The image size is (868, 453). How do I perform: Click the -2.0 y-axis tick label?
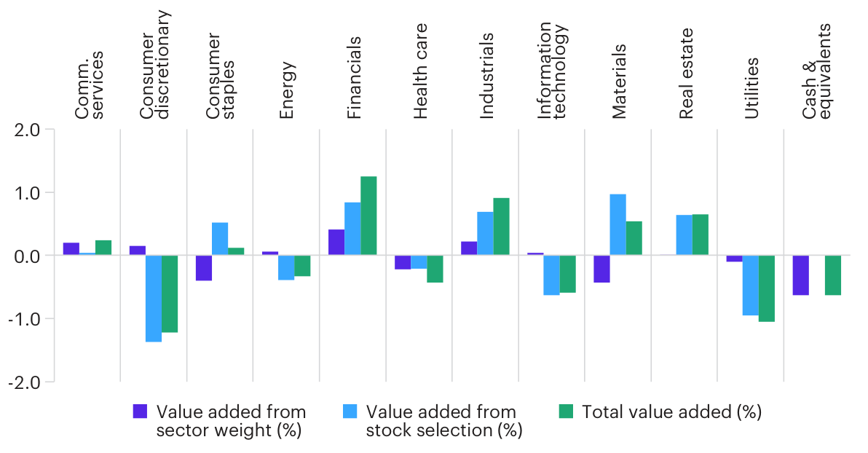click(26, 382)
